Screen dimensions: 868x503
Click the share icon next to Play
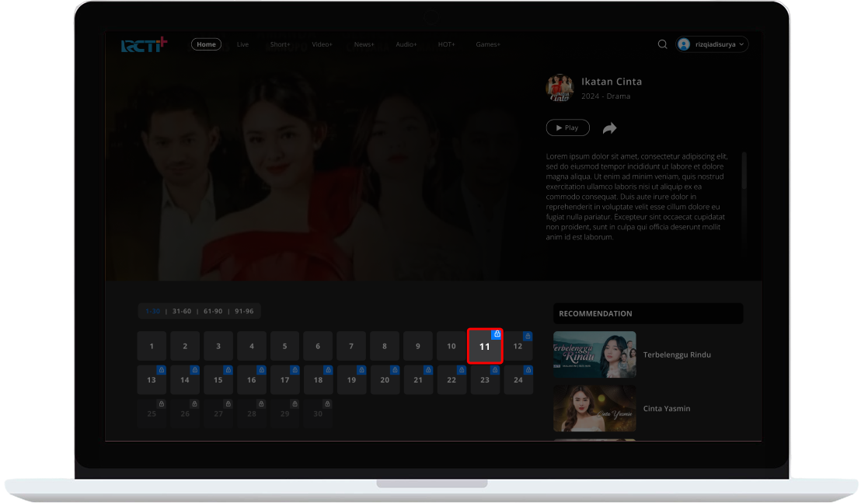pos(609,127)
